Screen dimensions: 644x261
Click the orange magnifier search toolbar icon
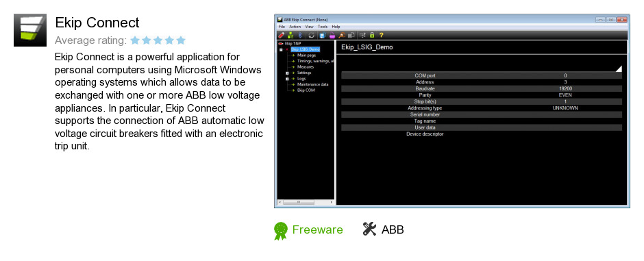342,36
